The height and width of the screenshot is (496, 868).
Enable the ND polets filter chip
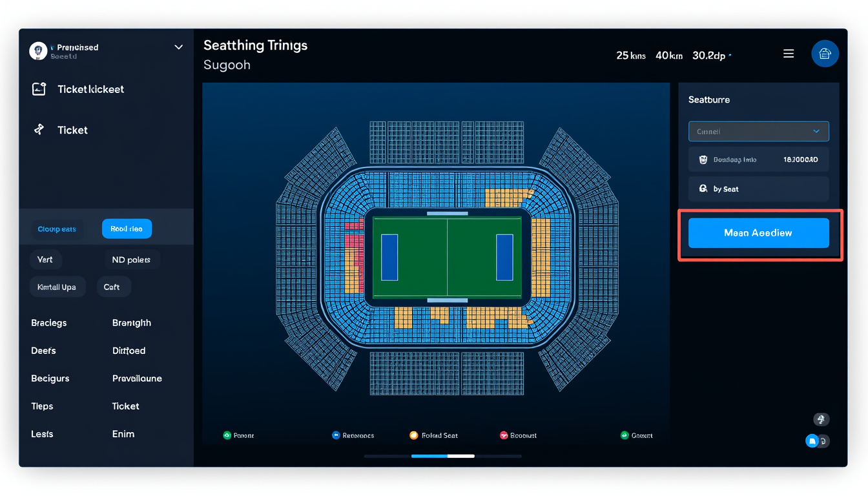coord(131,260)
